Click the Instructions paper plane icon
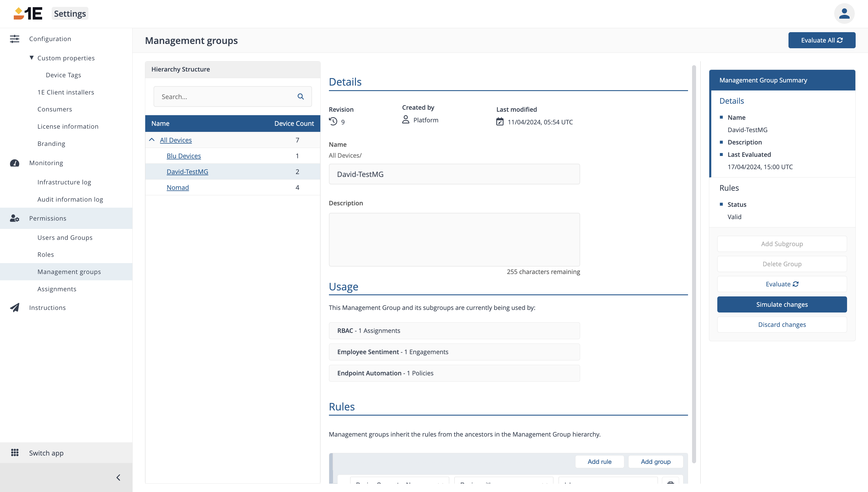This screenshot has height=492, width=868. click(x=15, y=308)
